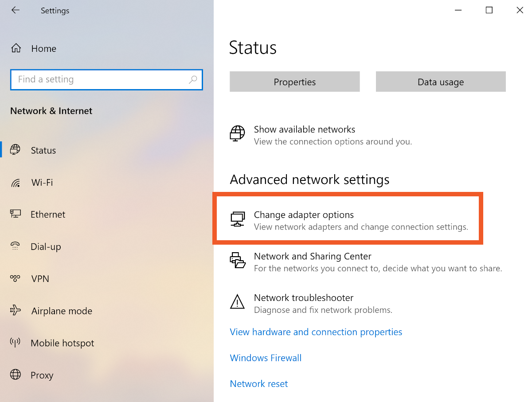Go to Settings Home icon
The height and width of the screenshot is (402, 532).
16,48
